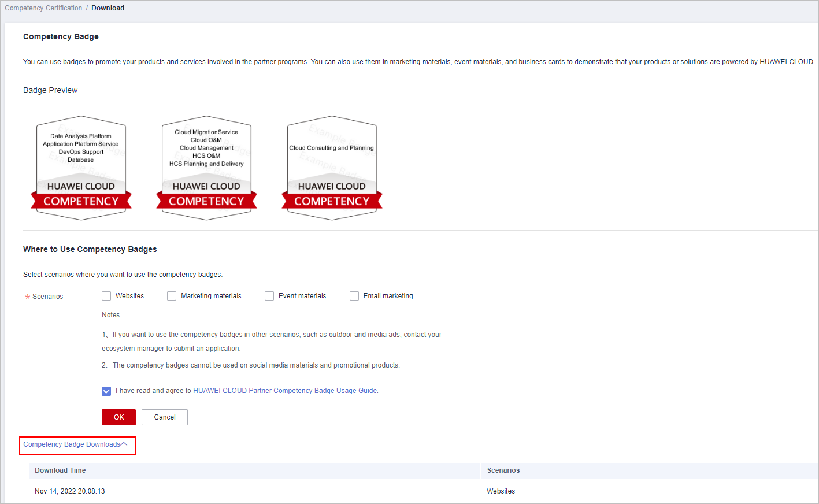Image resolution: width=819 pixels, height=504 pixels.
Task: Click the Websites cell in downloads table
Action: [x=501, y=491]
